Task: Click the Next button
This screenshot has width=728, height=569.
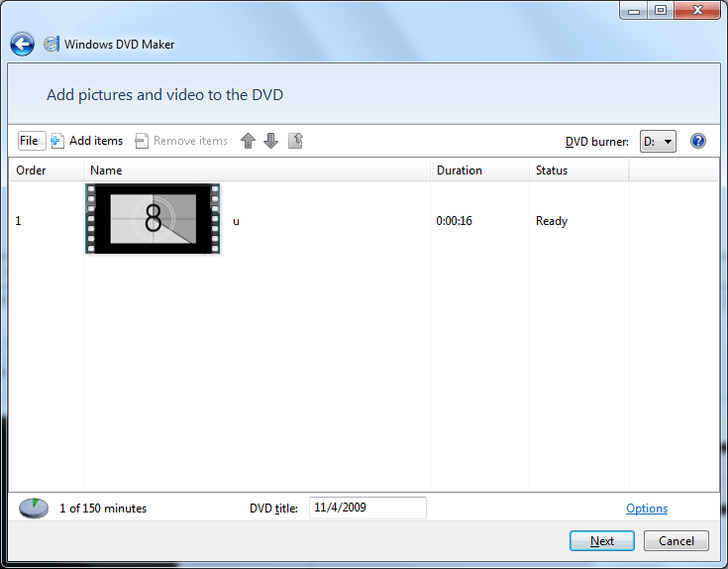Action: pos(602,540)
